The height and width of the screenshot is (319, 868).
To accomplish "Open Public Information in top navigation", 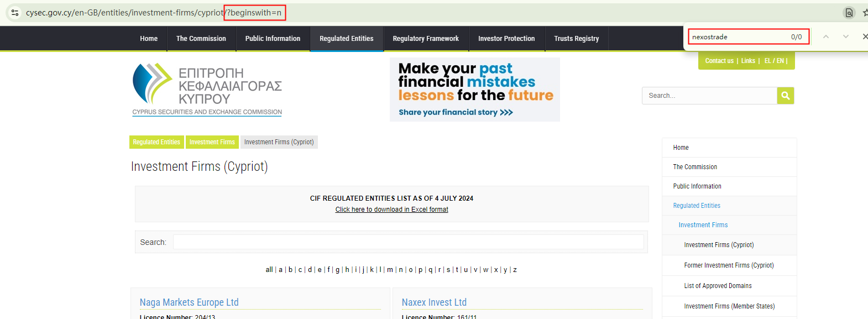I will point(273,39).
